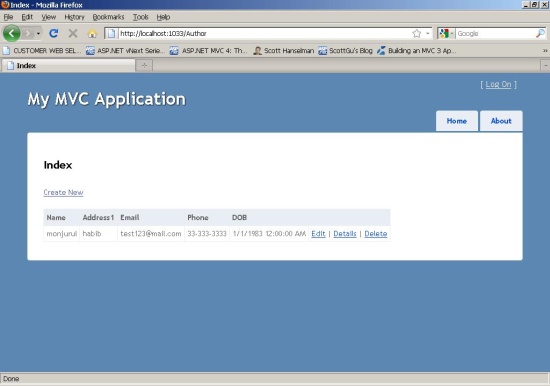Open ASP.NET vNext Serie bookmark
The width and height of the screenshot is (550, 386).
click(x=125, y=51)
